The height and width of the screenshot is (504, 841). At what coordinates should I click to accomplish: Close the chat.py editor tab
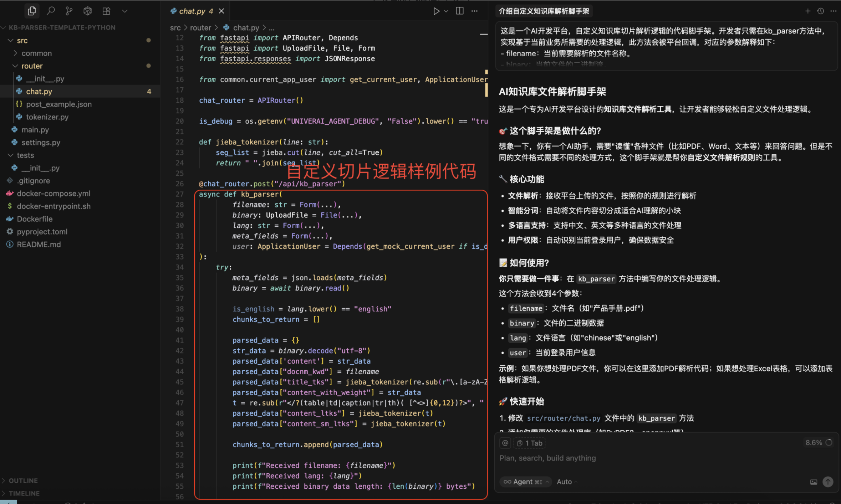(221, 11)
